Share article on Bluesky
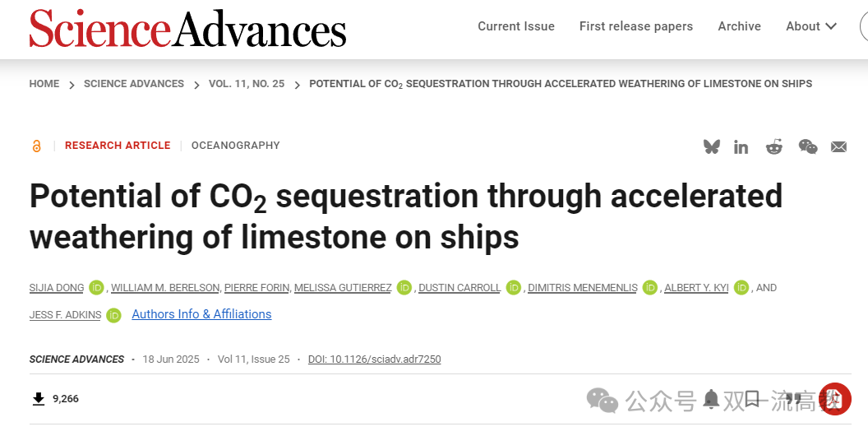Screen dimensions: 868x436 712,146
